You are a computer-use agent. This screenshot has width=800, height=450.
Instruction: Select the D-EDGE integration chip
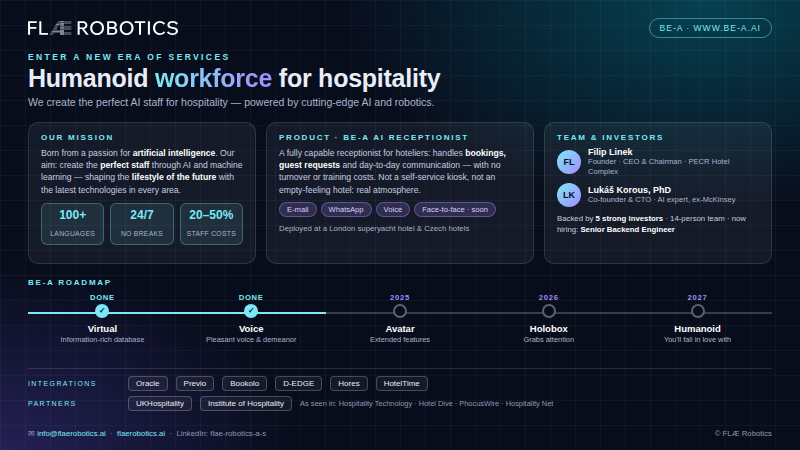[298, 383]
